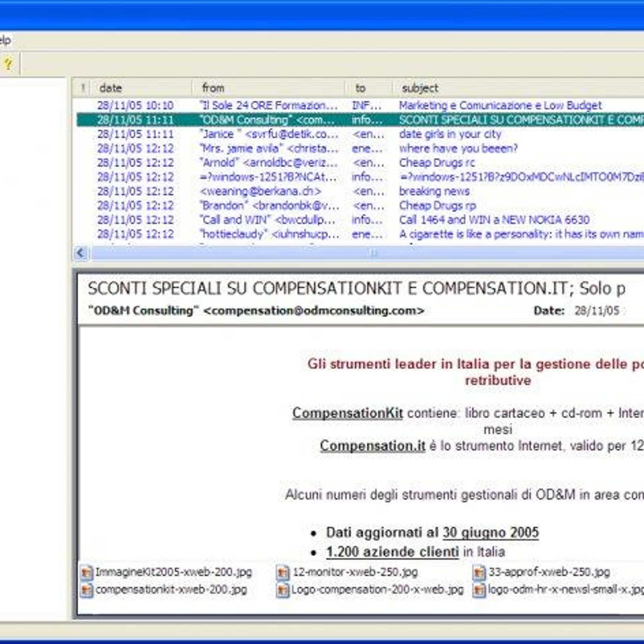Open logo-odm-hr-x-newsl-small-x.jpg attachment icon
644x644 pixels.
click(479, 590)
